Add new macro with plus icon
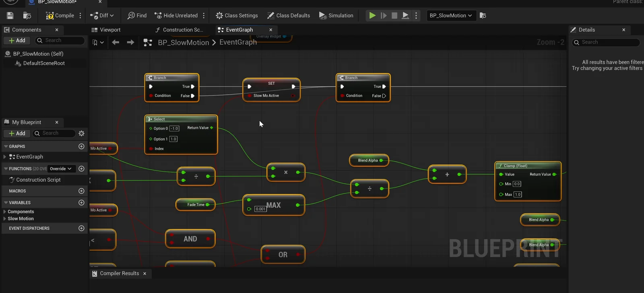 click(81, 191)
